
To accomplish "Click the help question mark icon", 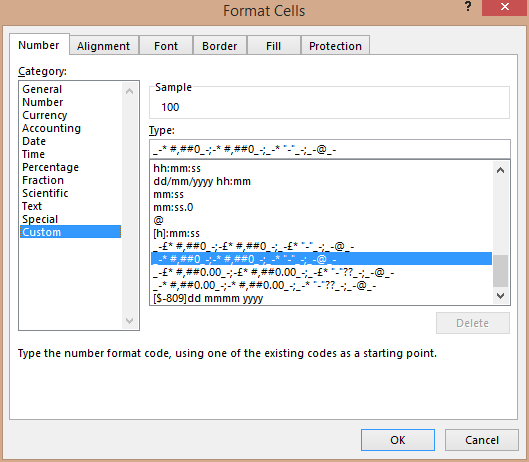I will pyautogui.click(x=468, y=6).
